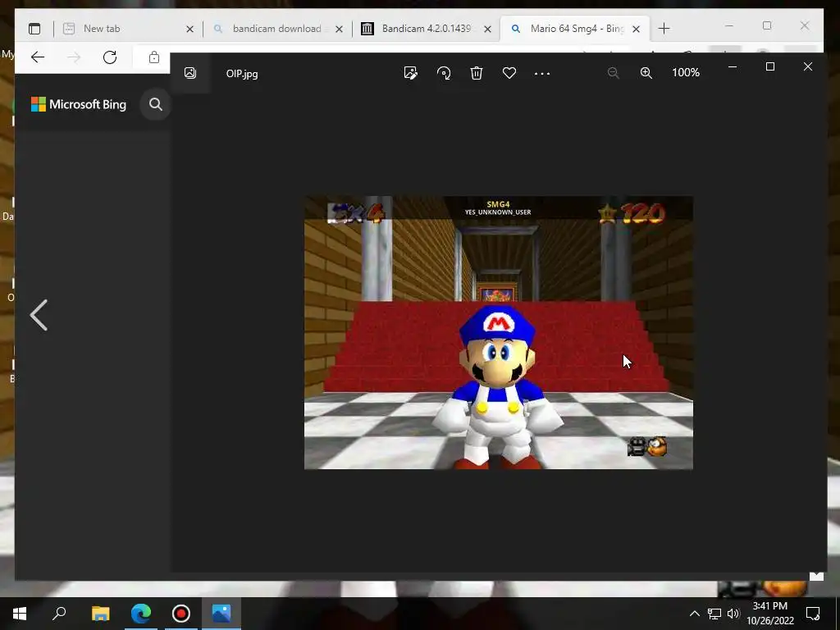Screen dimensions: 840x630
Task: Click the Bing search magnifier button
Action: pyautogui.click(x=156, y=104)
